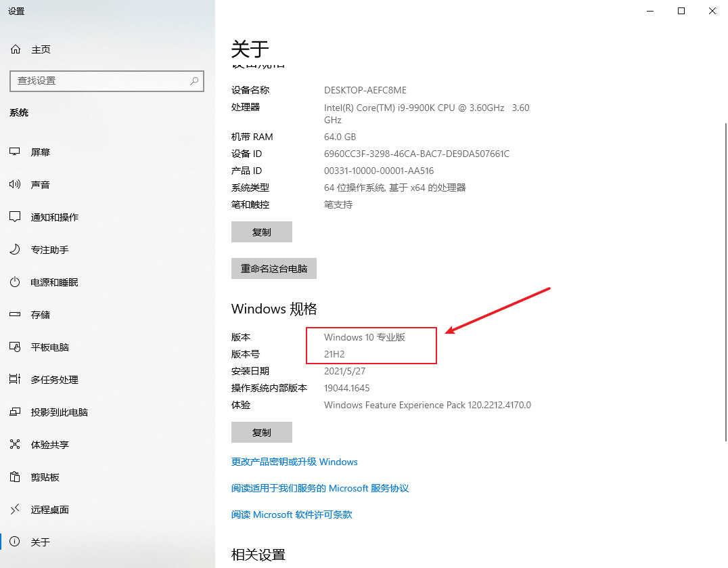728x568 pixels.
Task: Open the Storage (存储) drive icon
Action: pyautogui.click(x=15, y=315)
